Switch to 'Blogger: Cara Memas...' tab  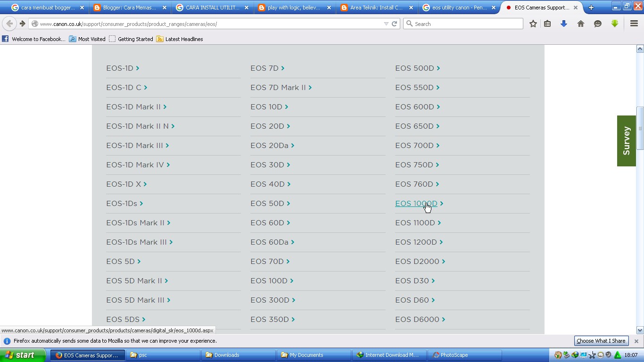pos(130,8)
